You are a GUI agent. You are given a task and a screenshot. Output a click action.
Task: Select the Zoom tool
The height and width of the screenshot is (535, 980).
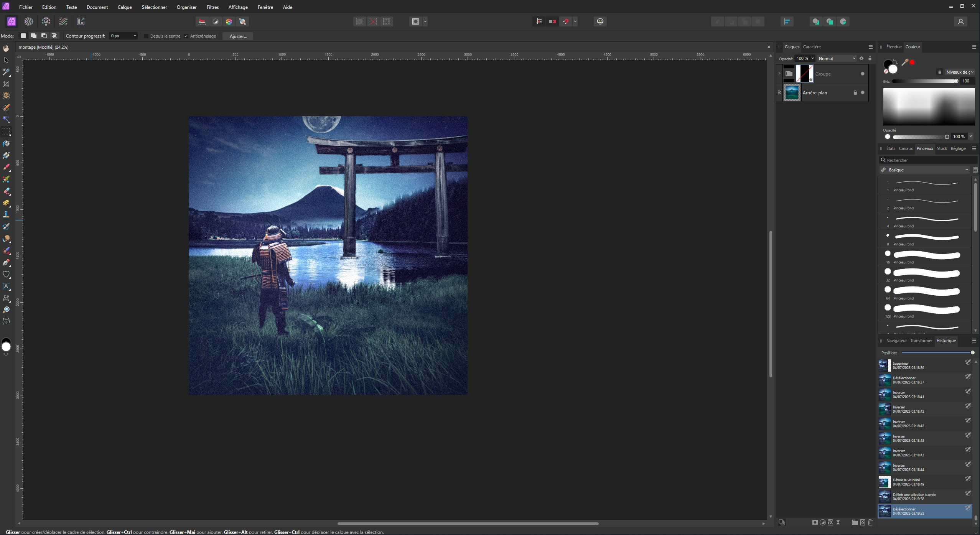[6, 310]
